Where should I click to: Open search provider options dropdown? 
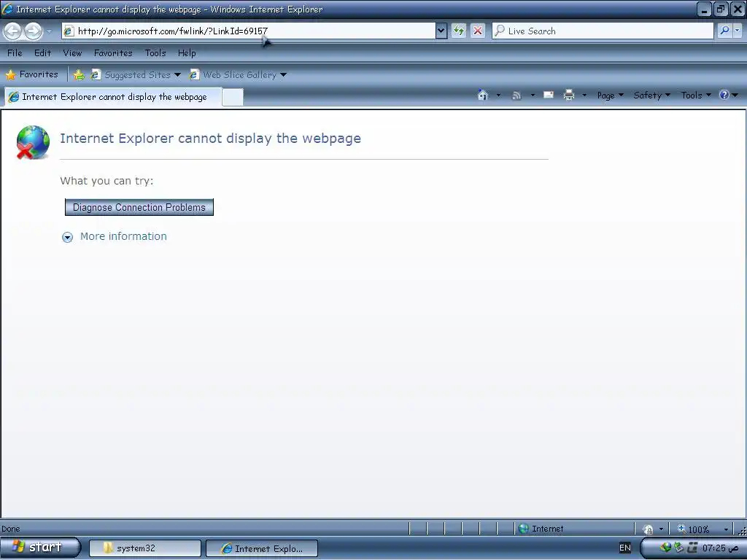tap(737, 31)
